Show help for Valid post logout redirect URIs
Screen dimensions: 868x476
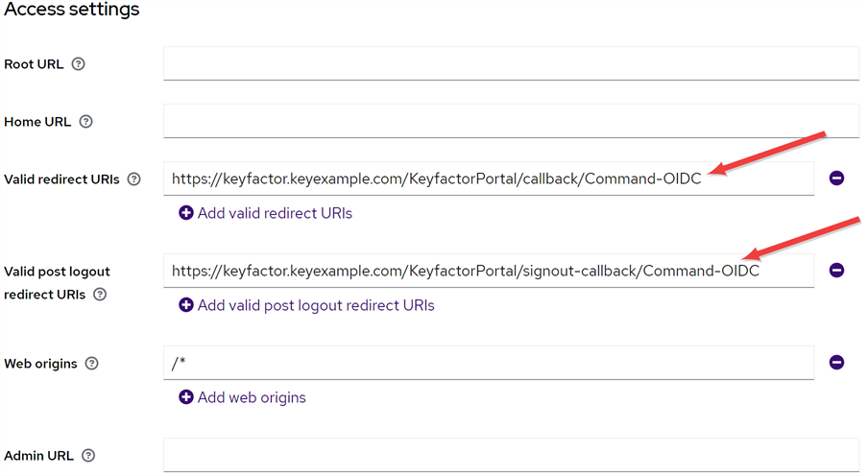point(100,295)
